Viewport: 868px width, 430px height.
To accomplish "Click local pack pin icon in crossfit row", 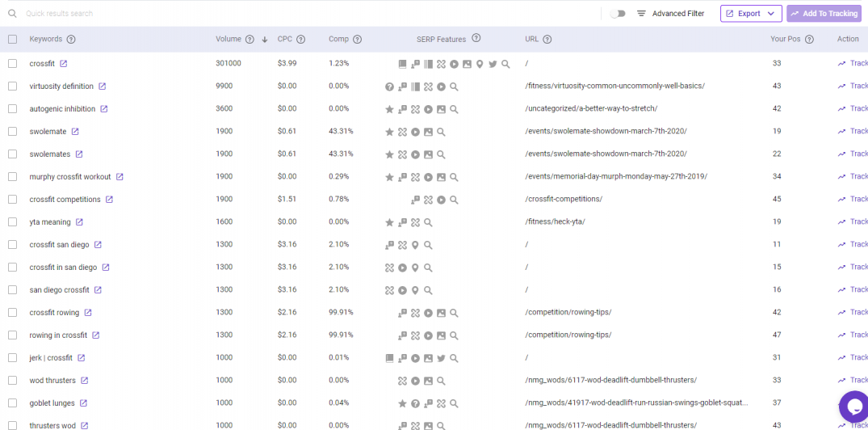I will (x=480, y=64).
